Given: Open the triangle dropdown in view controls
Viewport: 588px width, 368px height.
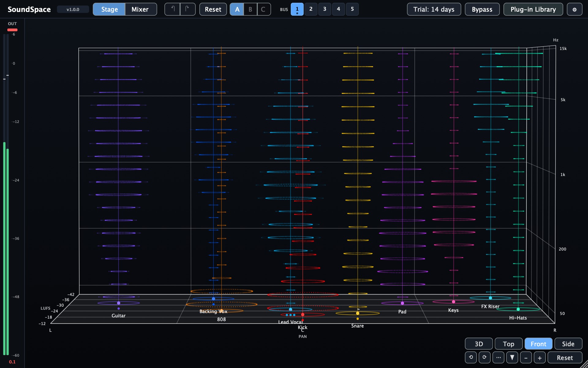Looking at the screenshot, I should click(512, 358).
